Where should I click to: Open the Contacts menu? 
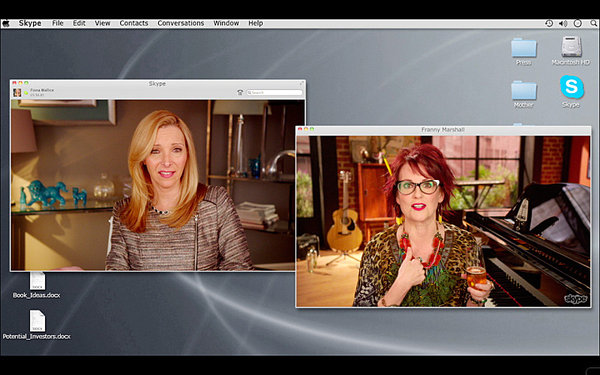tap(134, 23)
